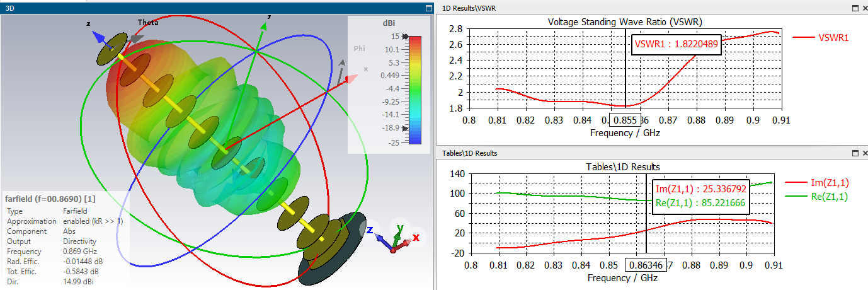Click the Theta label in 3D view
The height and width of the screenshot is (290, 868).
148,23
